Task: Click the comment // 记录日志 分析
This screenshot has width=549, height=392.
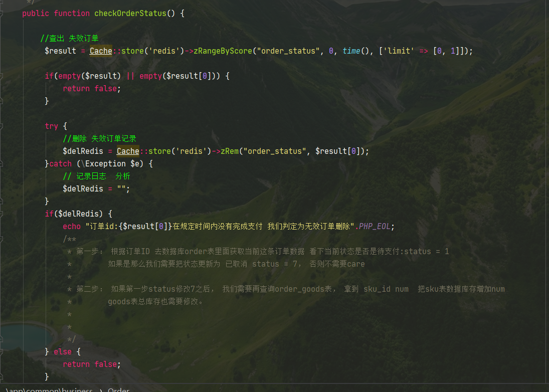Action: (96, 176)
